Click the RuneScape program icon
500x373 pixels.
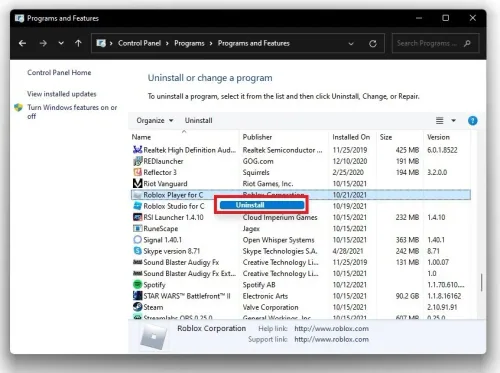pyautogui.click(x=137, y=228)
